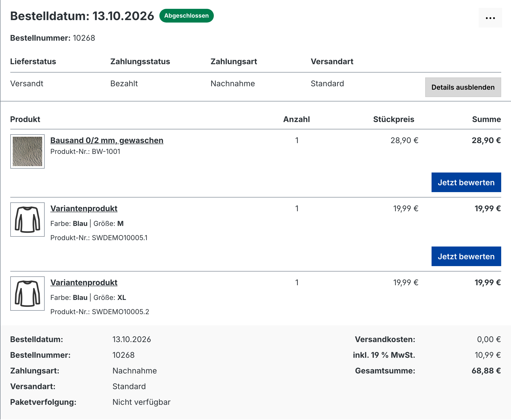This screenshot has height=420, width=511.
Task: Select the text 'Produkt-Nr.: BW-1001'
Action: click(85, 151)
